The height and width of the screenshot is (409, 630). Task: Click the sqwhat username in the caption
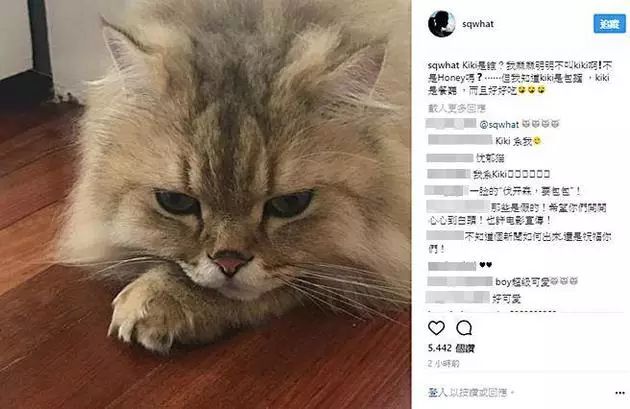(x=443, y=65)
